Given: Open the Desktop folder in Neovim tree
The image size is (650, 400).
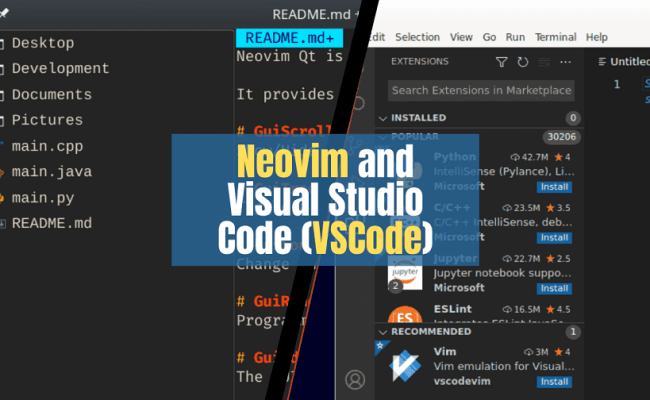Looking at the screenshot, I should tap(43, 43).
